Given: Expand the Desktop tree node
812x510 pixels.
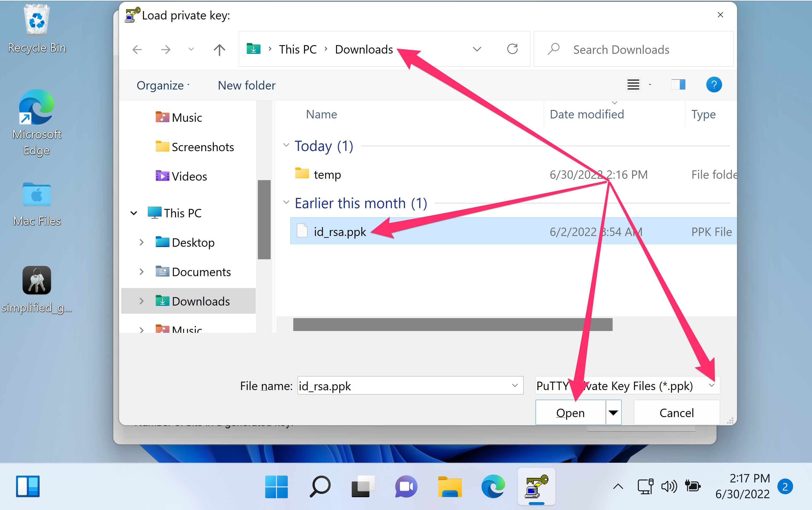Looking at the screenshot, I should 142,243.
